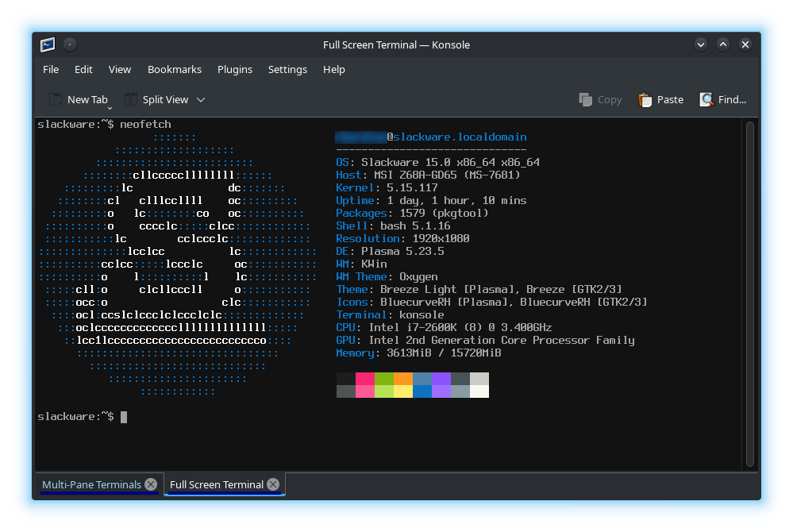Open the Bookmarks menu
793x532 pixels.
[175, 70]
